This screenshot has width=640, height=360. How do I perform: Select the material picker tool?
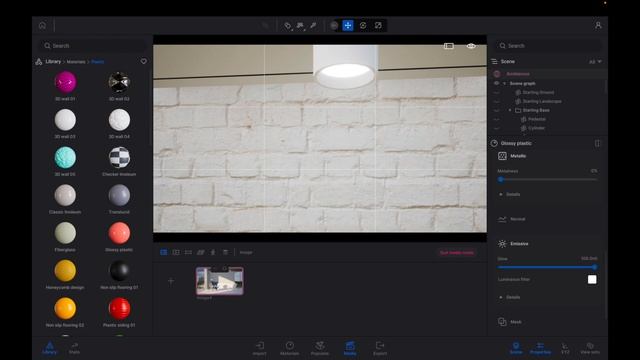288,25
